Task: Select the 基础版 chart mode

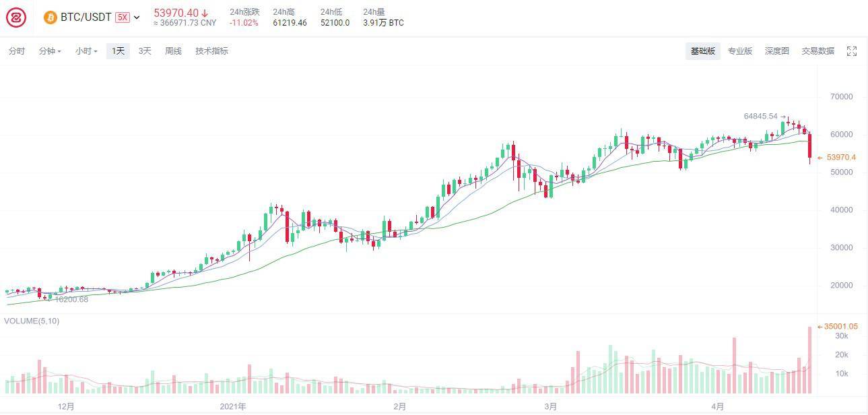Action: (x=702, y=51)
